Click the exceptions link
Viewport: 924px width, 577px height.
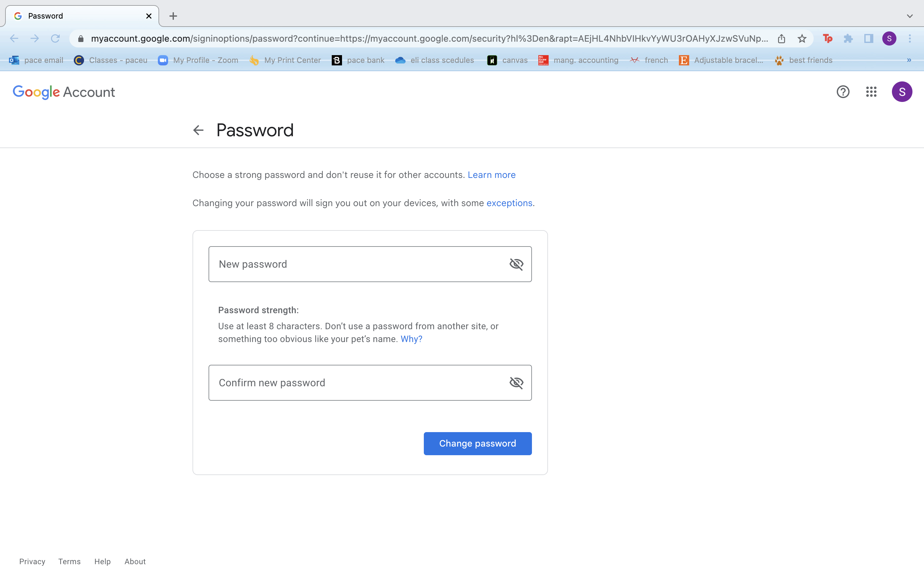pyautogui.click(x=509, y=203)
